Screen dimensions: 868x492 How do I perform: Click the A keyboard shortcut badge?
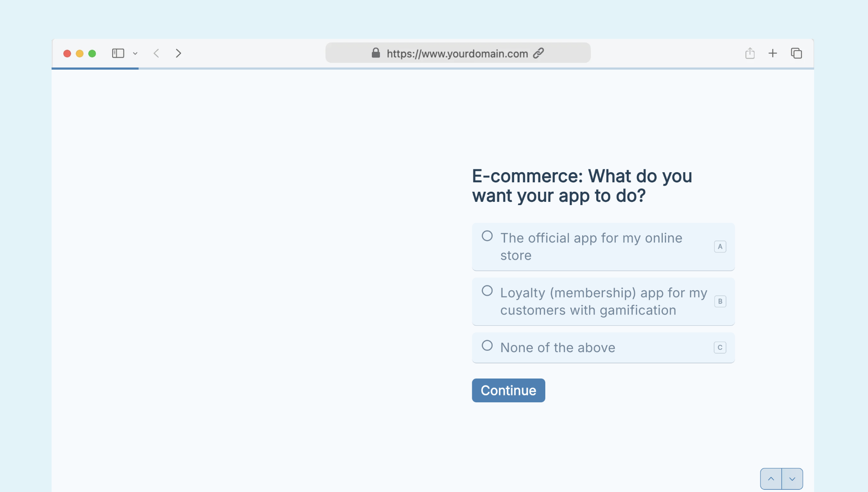[x=720, y=246]
